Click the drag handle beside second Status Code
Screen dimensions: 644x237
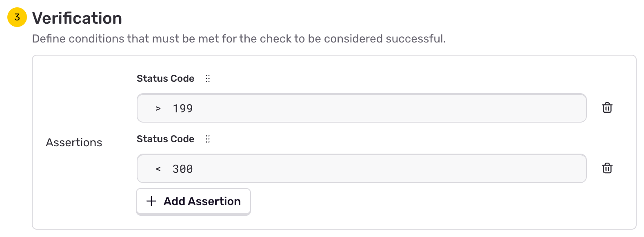click(208, 139)
